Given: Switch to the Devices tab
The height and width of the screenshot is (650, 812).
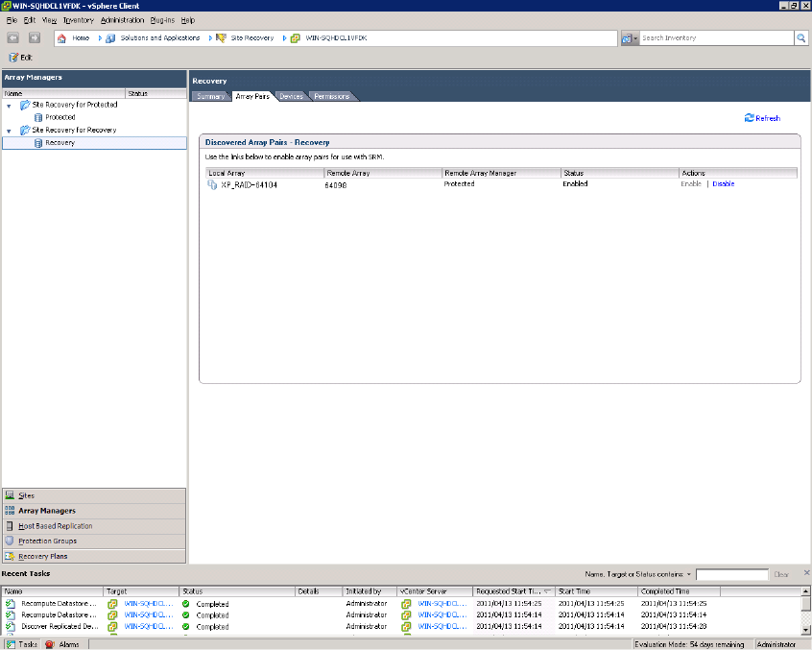Looking at the screenshot, I should click(x=291, y=96).
